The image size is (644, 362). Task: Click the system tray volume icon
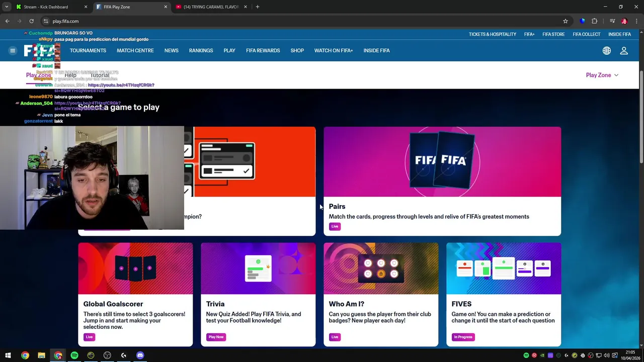607,355
